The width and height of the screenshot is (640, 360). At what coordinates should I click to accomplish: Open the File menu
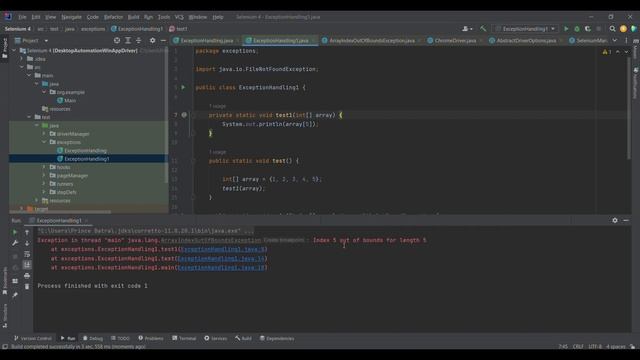pos(22,17)
